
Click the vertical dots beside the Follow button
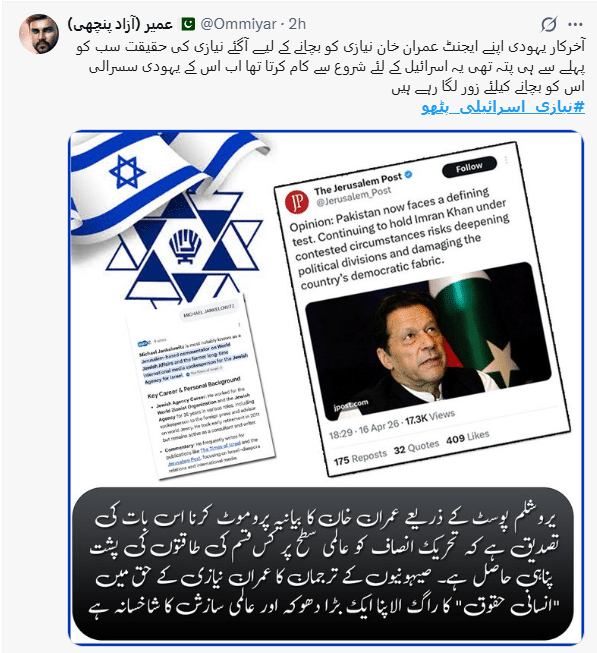[x=506, y=160]
